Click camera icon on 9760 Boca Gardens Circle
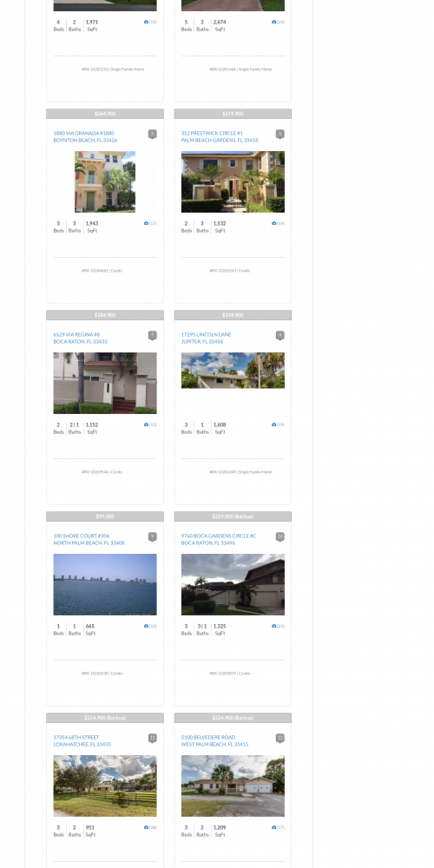Viewport: 434px width, 868px height. pos(274,626)
